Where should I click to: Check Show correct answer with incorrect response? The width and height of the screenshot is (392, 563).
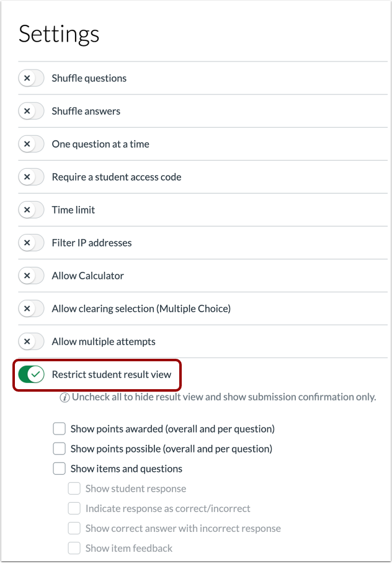click(74, 528)
